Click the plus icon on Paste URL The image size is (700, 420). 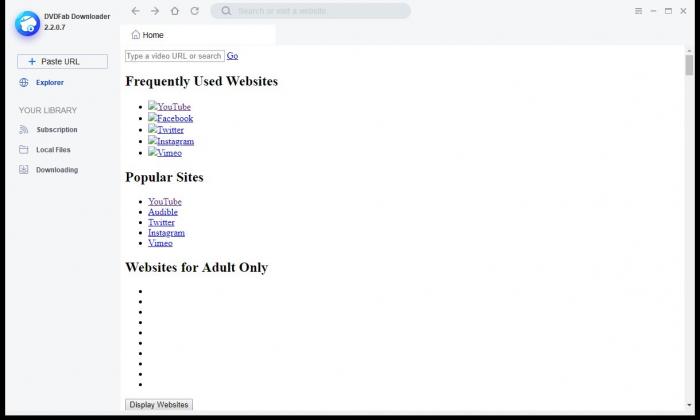(x=32, y=62)
